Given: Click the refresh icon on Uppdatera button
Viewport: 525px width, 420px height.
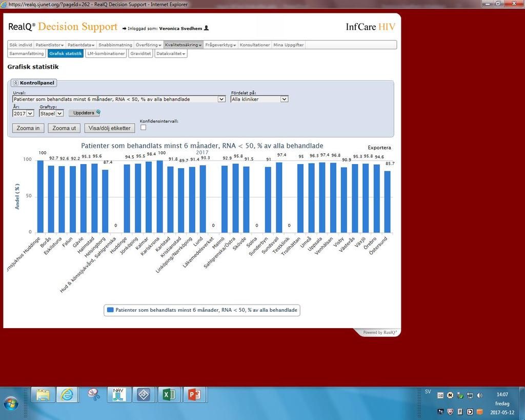Looking at the screenshot, I should coord(98,112).
